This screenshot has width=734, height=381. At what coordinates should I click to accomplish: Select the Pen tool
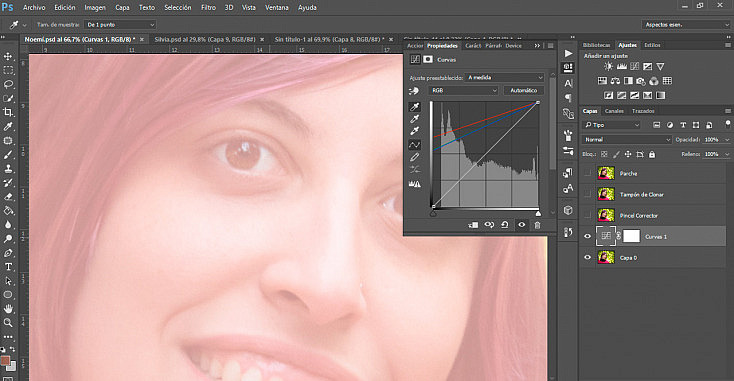8,253
